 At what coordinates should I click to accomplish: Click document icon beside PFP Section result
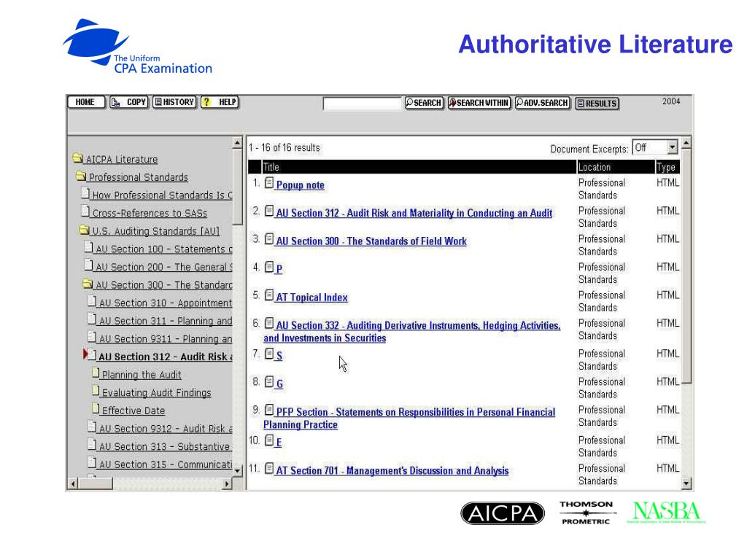click(x=269, y=410)
